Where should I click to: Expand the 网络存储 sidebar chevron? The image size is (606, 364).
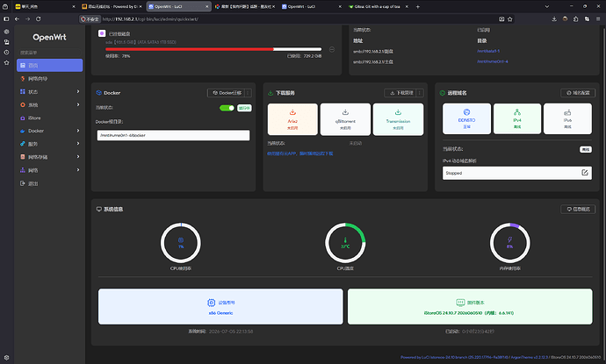(78, 157)
